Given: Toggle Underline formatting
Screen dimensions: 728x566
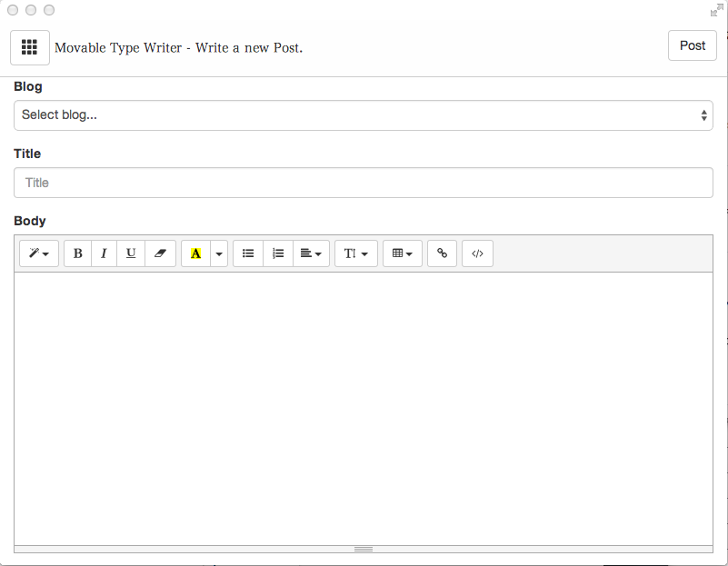Looking at the screenshot, I should (131, 253).
